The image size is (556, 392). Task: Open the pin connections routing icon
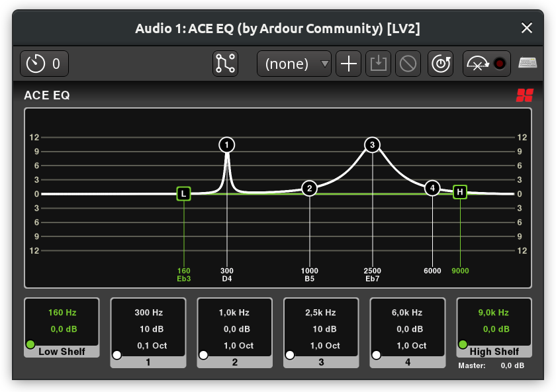225,64
